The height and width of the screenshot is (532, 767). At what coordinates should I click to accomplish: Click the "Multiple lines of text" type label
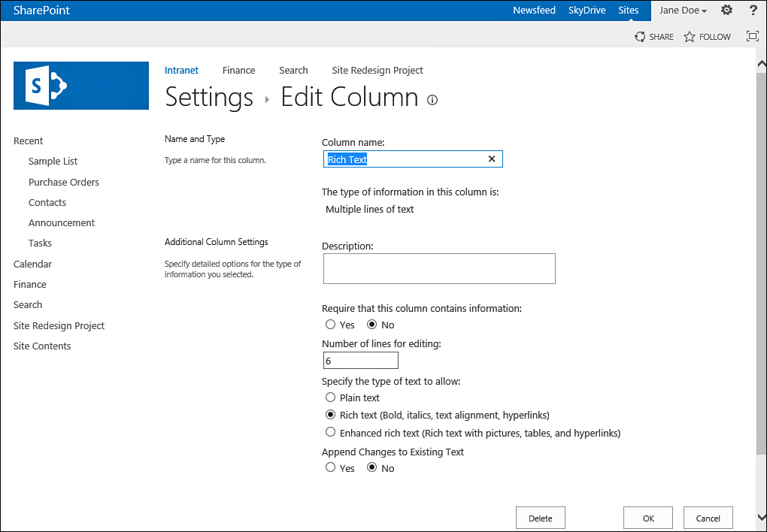click(x=370, y=210)
